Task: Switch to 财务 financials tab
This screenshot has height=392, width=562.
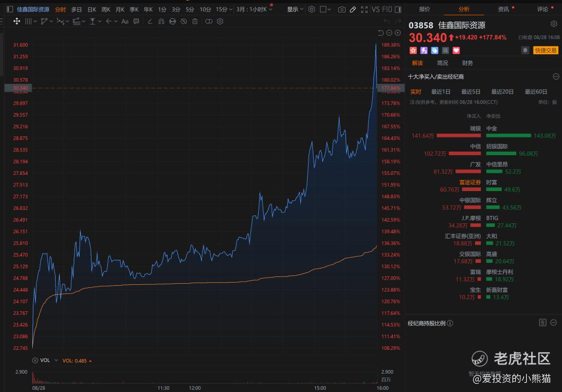Action: (467, 63)
